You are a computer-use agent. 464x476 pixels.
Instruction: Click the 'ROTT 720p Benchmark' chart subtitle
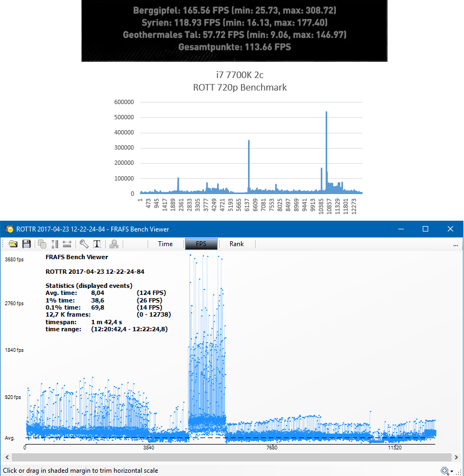[x=240, y=87]
